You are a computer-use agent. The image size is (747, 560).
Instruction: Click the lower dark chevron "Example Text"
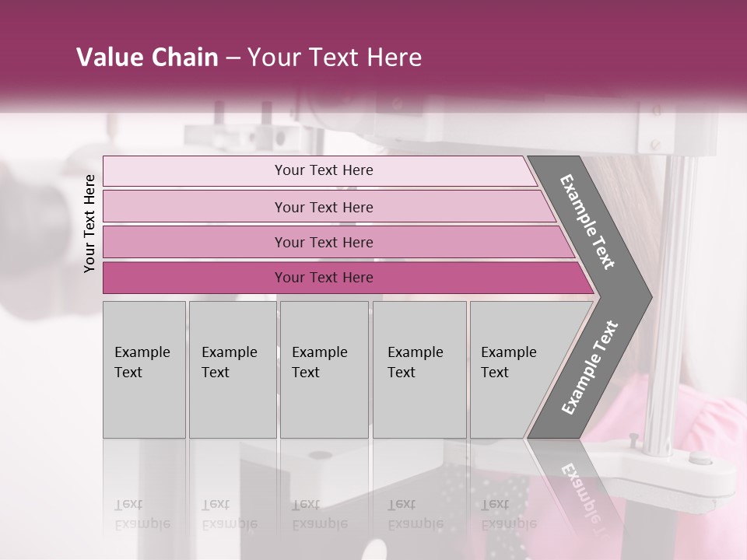(x=590, y=367)
